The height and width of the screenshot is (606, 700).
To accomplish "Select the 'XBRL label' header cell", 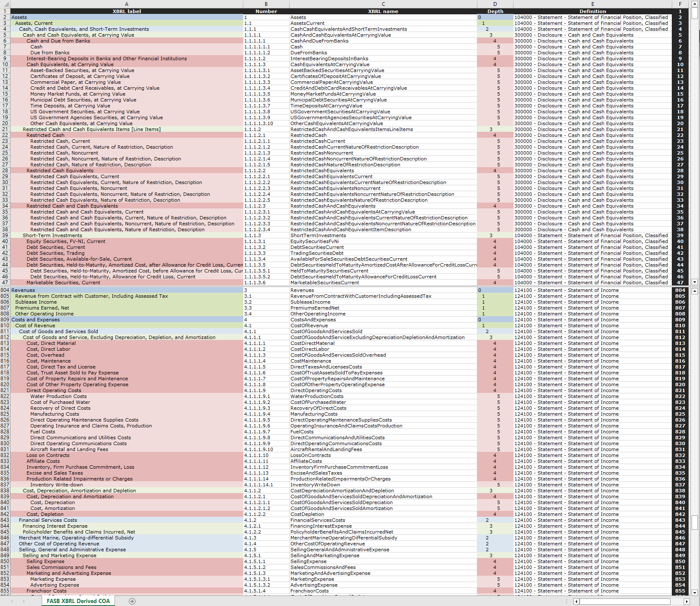I will click(127, 11).
